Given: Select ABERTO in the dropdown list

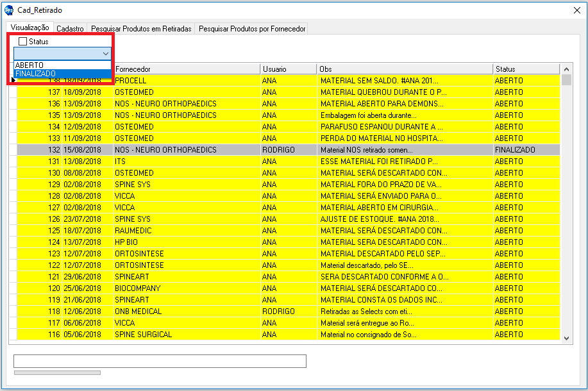Looking at the screenshot, I should pos(29,65).
